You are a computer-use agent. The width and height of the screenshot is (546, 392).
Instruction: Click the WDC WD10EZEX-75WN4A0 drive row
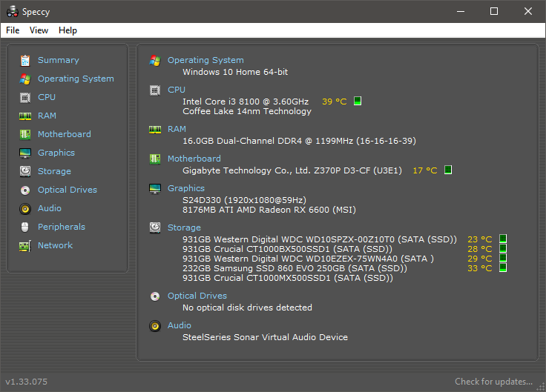(308, 259)
